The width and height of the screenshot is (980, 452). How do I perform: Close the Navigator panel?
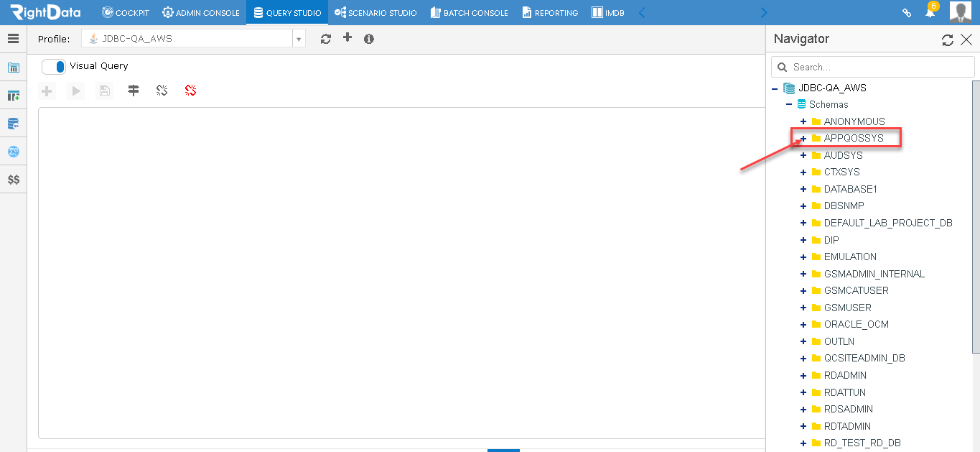(x=966, y=40)
